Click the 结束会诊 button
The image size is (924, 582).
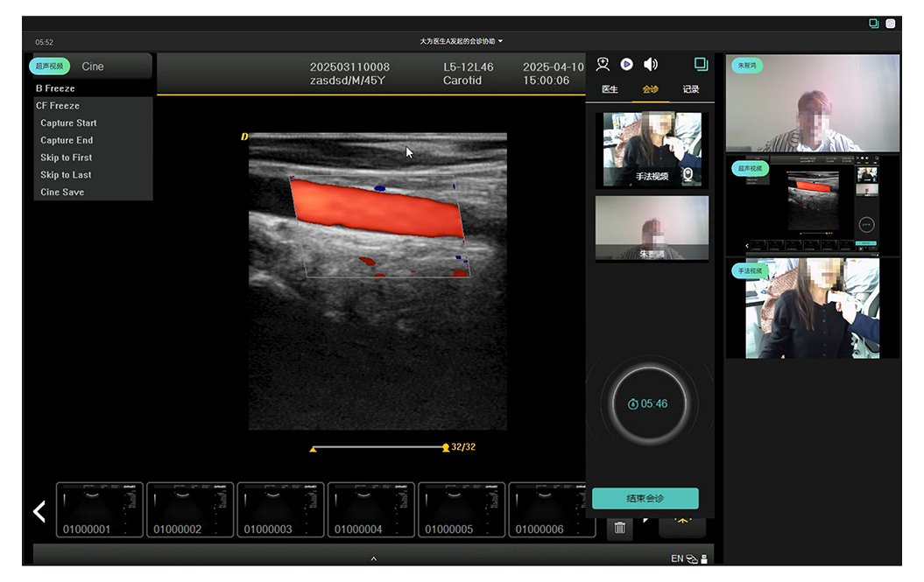(645, 498)
